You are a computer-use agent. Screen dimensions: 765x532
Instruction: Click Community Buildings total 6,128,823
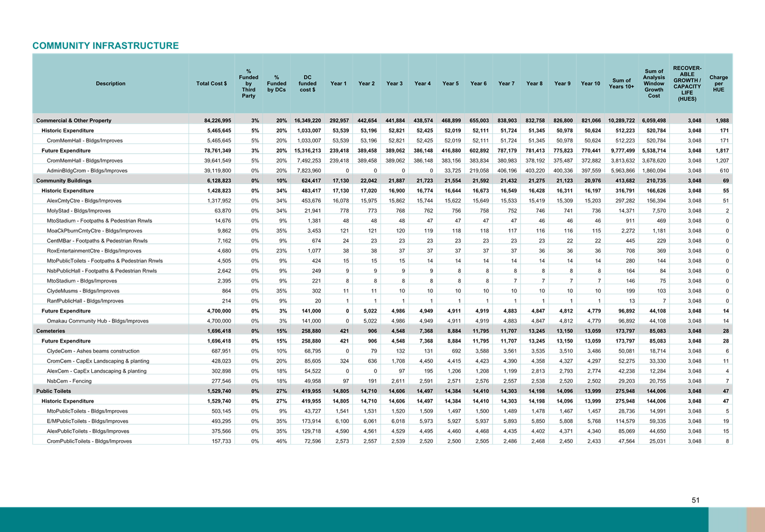click(x=219, y=180)
